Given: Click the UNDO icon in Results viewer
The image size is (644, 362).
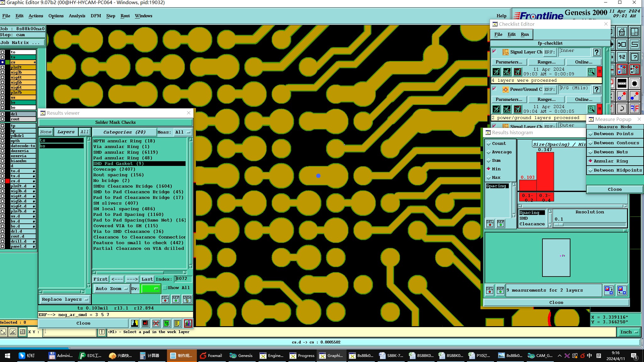Looking at the screenshot, I should pos(187,299).
